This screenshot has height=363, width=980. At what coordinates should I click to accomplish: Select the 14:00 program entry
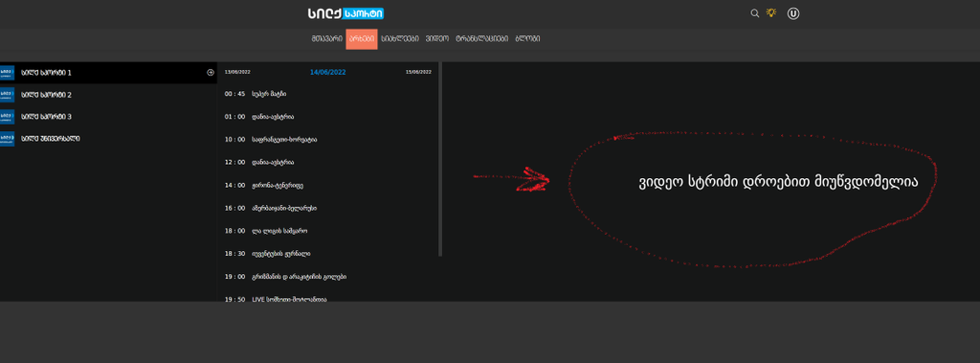coord(329,185)
